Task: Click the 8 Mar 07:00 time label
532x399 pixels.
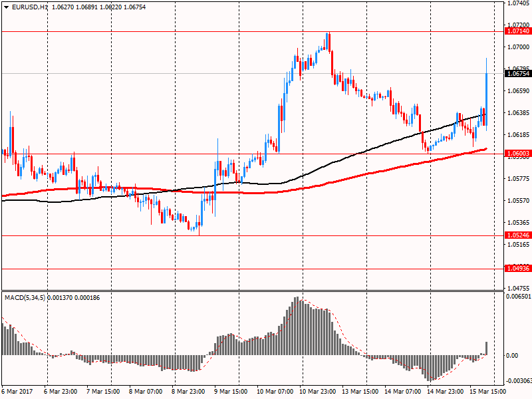Action: pos(146,392)
